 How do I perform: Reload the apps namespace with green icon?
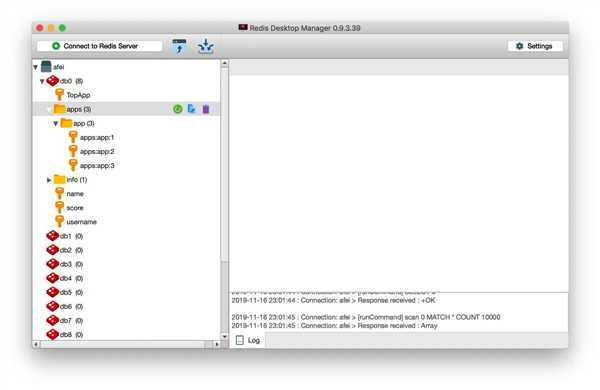click(x=178, y=109)
